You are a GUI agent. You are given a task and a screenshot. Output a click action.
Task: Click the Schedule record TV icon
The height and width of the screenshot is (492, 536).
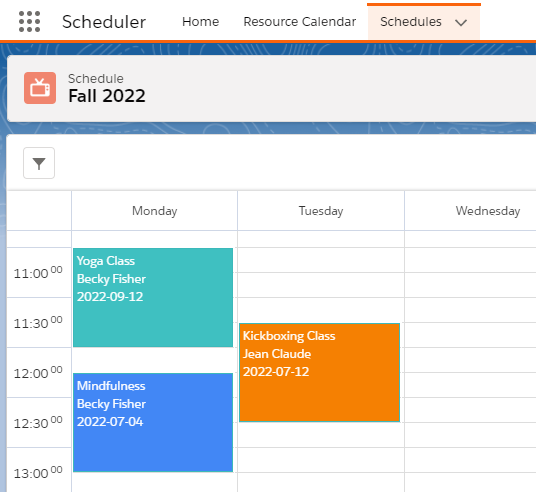click(x=40, y=88)
